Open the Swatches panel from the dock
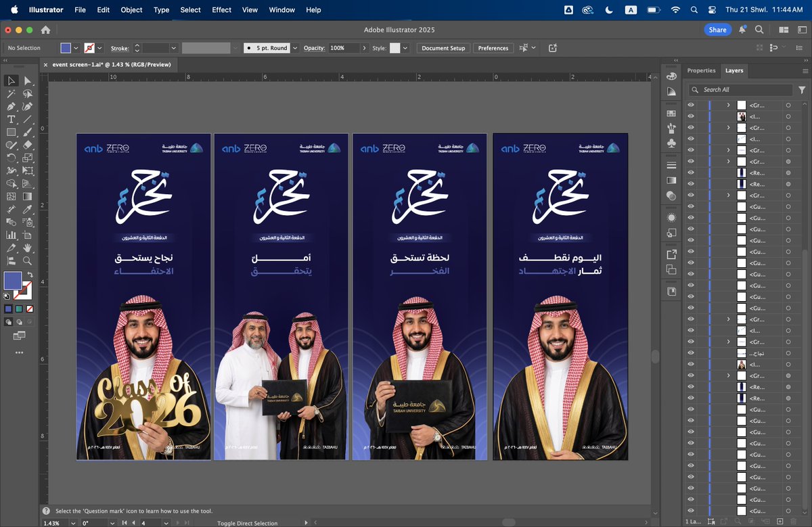 671,113
